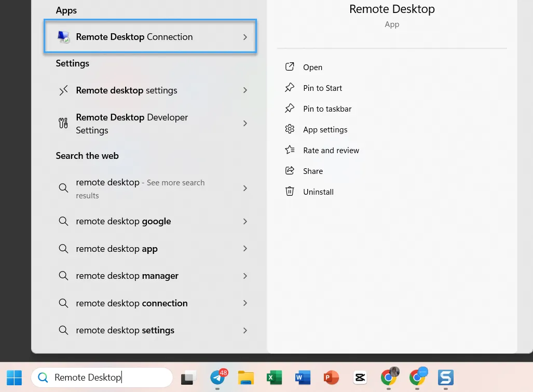Viewport: 533px width, 392px height.
Task: Choose Open for Remote Desktop app
Action: coord(313,67)
